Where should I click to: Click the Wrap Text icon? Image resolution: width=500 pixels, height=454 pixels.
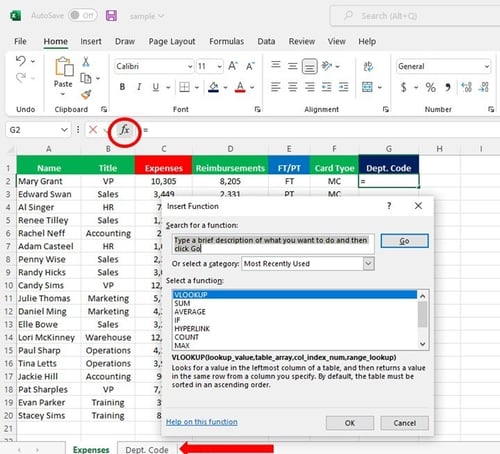tap(368, 66)
